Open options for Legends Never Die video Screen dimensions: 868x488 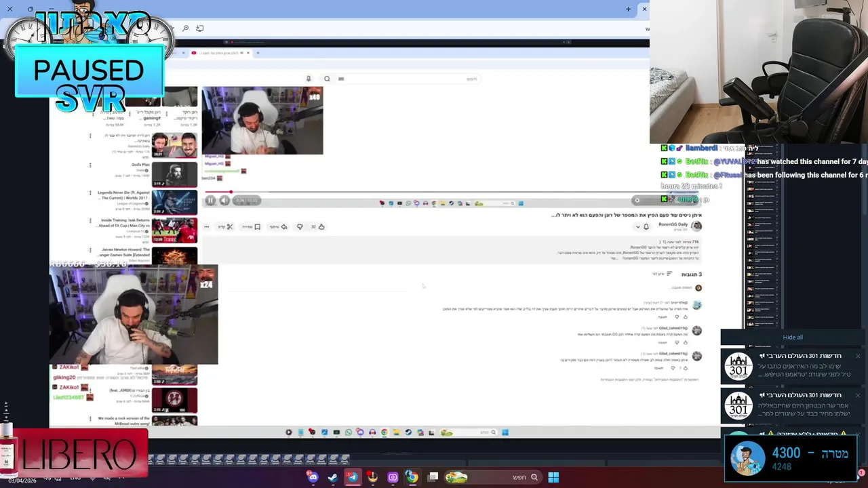tap(90, 193)
